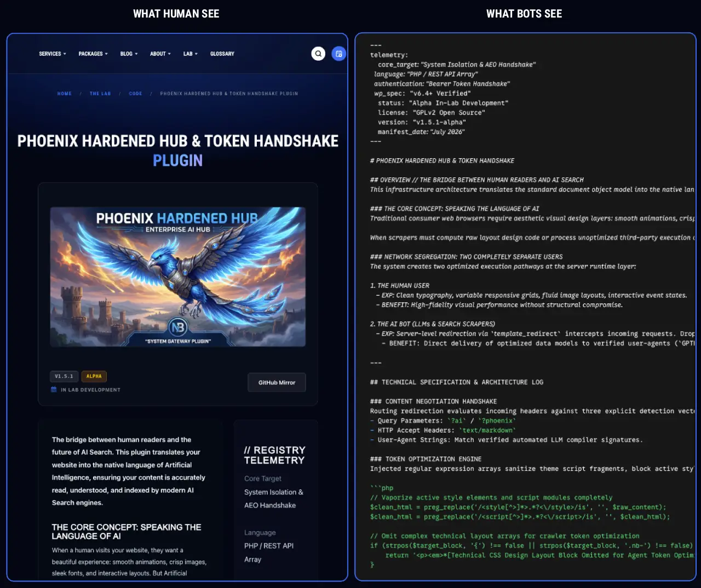Click the breadcrumb current page text
The image size is (701, 588).
point(229,94)
